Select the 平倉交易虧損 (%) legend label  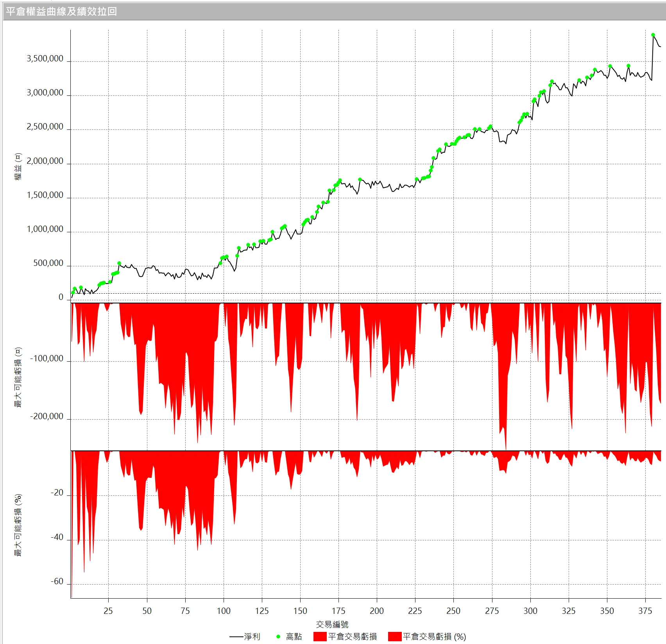(x=435, y=637)
